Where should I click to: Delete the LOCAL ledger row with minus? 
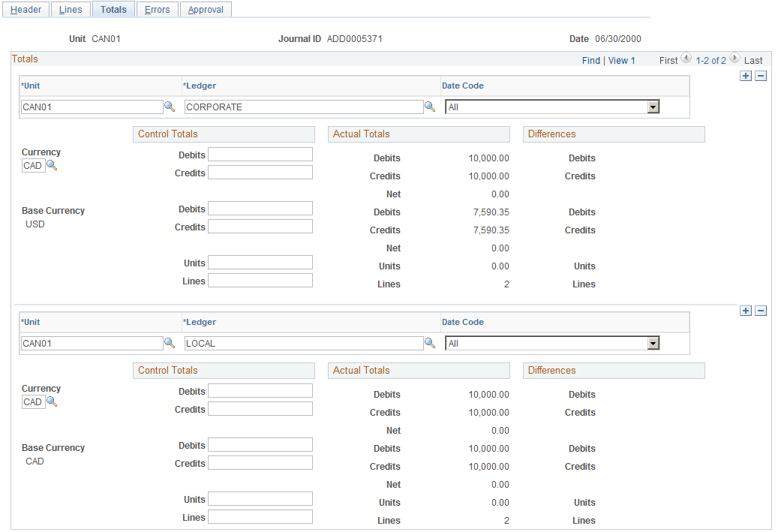click(x=761, y=311)
